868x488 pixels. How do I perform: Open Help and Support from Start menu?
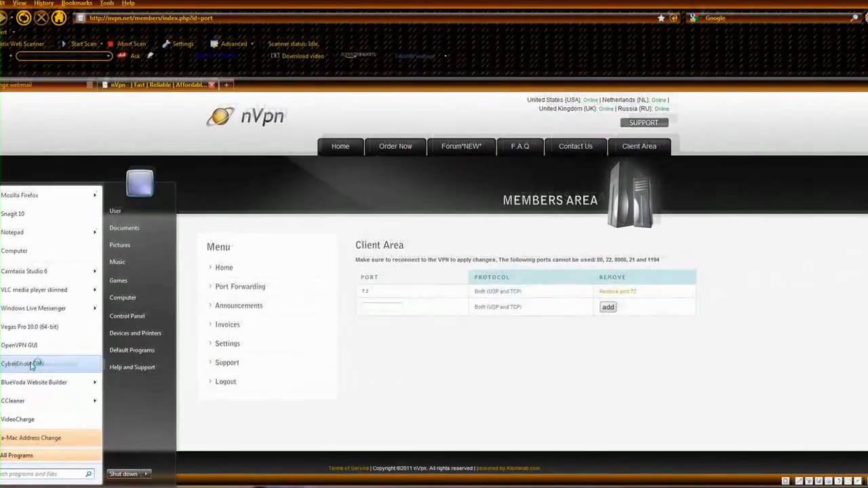click(x=132, y=367)
